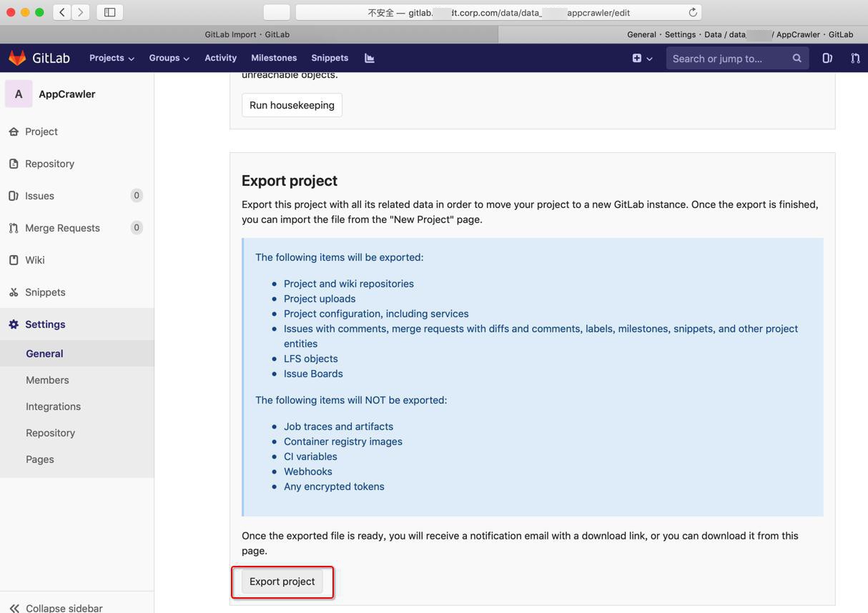
Task: Click the Run housekeeping button
Action: pyautogui.click(x=292, y=104)
